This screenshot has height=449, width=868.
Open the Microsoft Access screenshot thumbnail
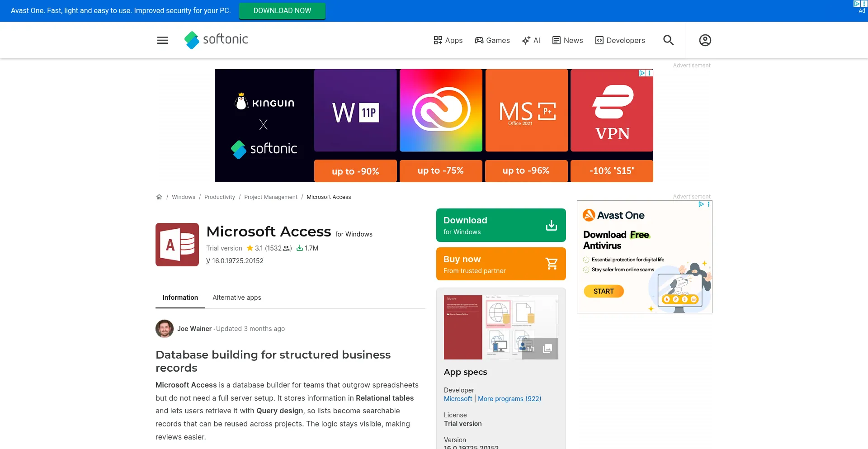pyautogui.click(x=501, y=327)
